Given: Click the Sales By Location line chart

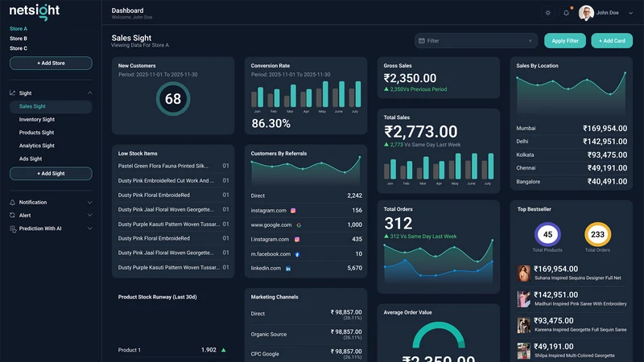Looking at the screenshot, I should (x=572, y=94).
